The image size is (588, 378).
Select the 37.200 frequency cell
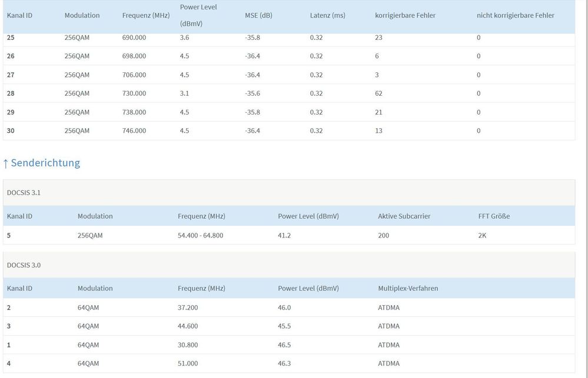(188, 307)
